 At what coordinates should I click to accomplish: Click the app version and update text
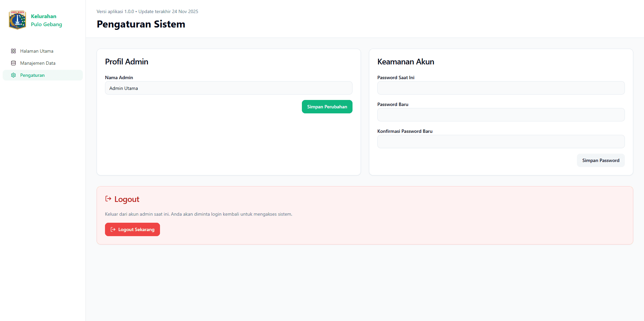pyautogui.click(x=147, y=11)
